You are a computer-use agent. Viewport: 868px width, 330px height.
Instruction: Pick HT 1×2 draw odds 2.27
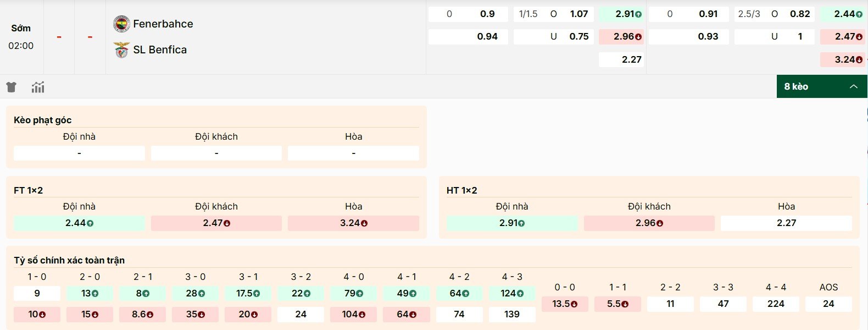coord(786,223)
